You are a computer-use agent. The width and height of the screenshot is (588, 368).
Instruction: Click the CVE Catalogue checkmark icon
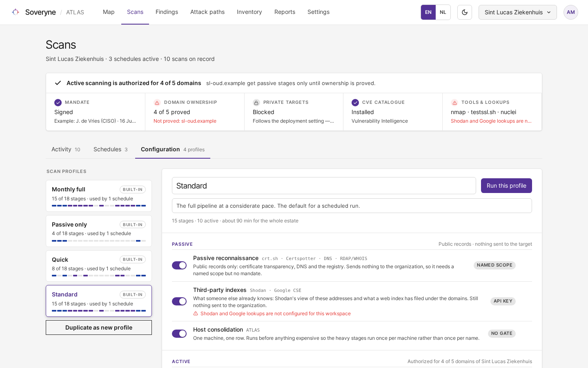[x=355, y=102]
